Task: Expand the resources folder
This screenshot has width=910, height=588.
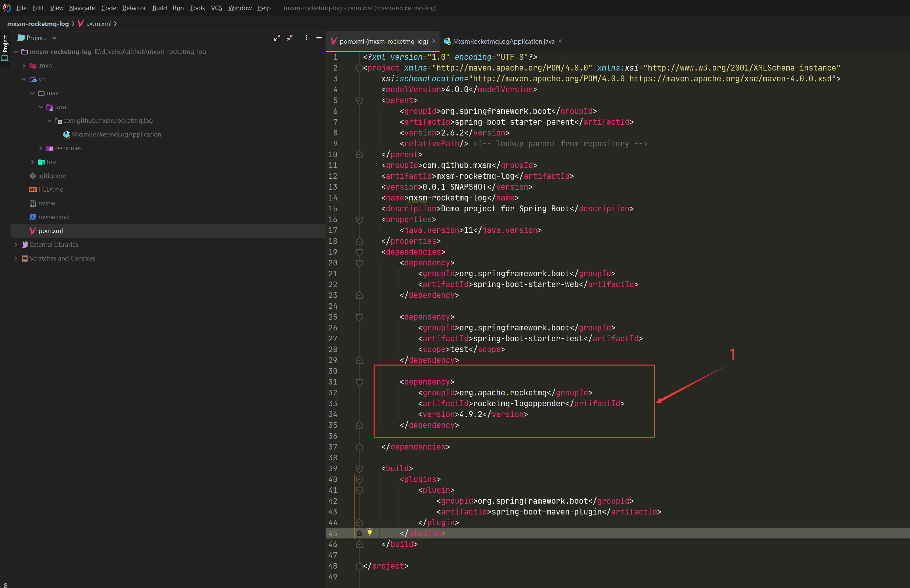Action: tap(41, 148)
